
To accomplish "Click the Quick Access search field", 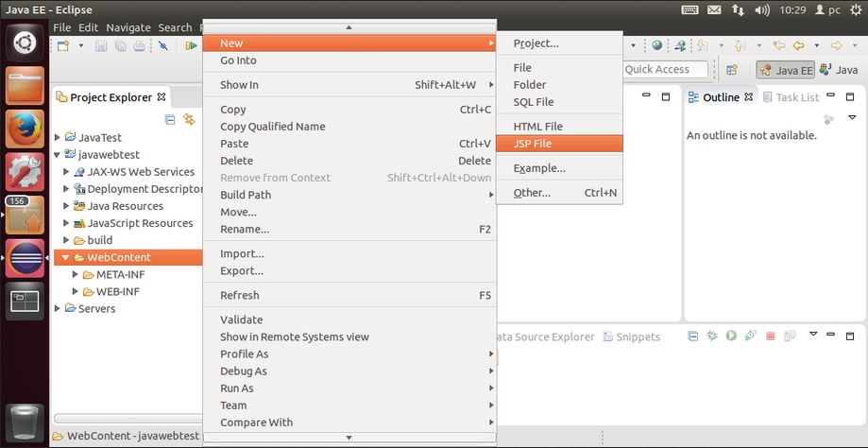I will 665,69.
